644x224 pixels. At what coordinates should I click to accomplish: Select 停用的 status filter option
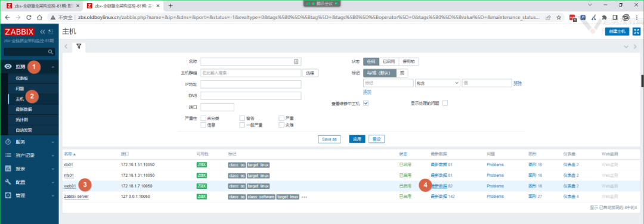(x=408, y=61)
